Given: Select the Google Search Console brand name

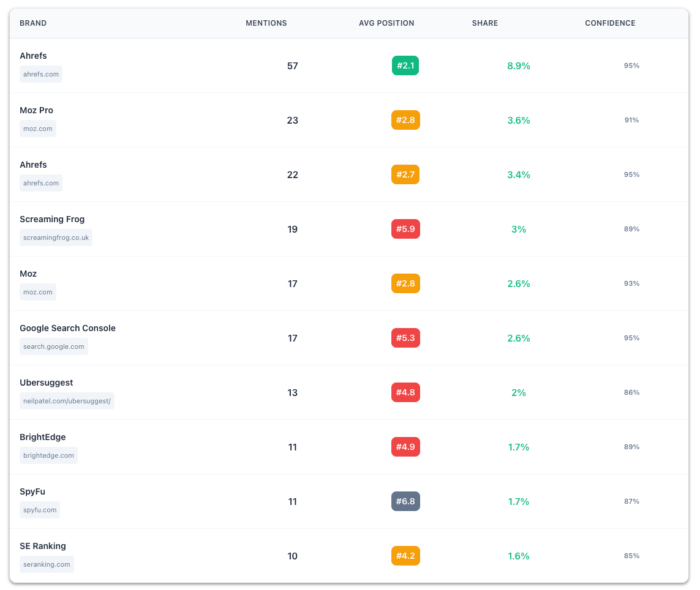Looking at the screenshot, I should (67, 328).
